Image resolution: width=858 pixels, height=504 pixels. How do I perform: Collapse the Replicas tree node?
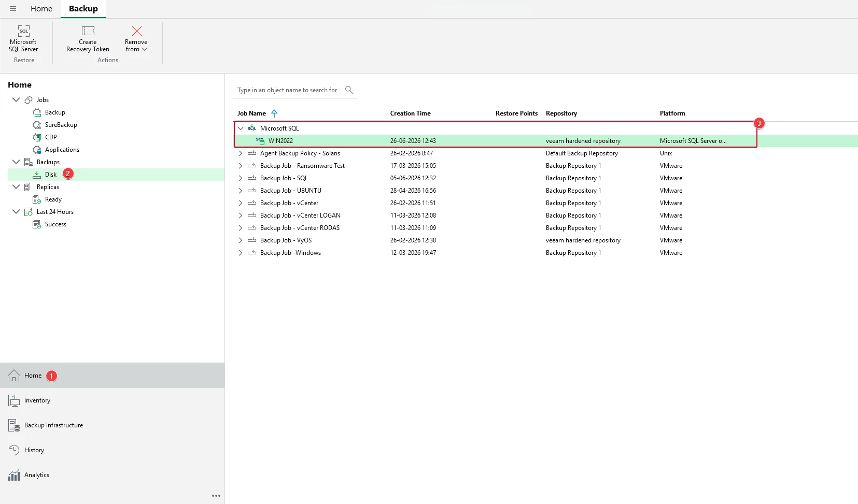pyautogui.click(x=16, y=187)
